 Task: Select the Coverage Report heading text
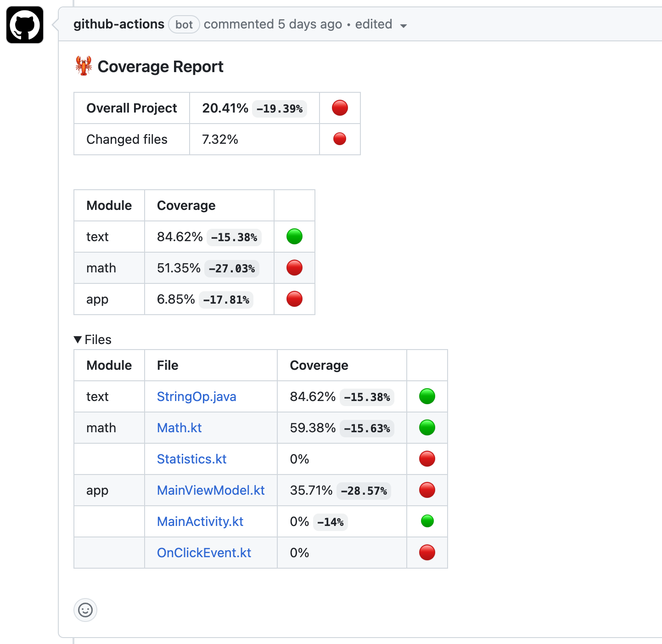(x=160, y=67)
